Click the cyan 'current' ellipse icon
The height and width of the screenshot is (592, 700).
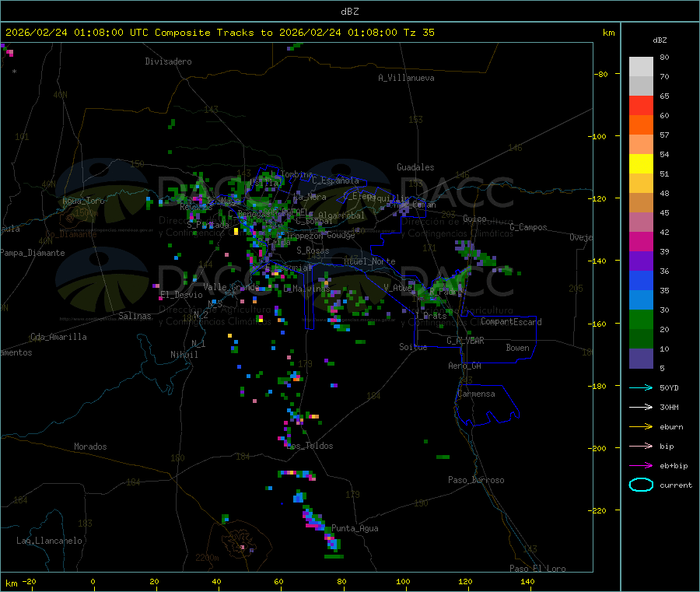(641, 485)
